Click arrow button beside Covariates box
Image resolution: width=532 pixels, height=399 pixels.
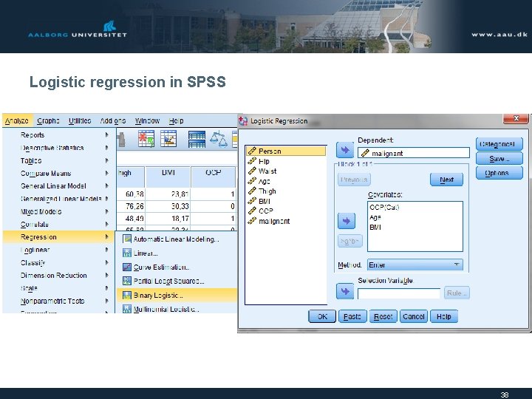tap(347, 221)
